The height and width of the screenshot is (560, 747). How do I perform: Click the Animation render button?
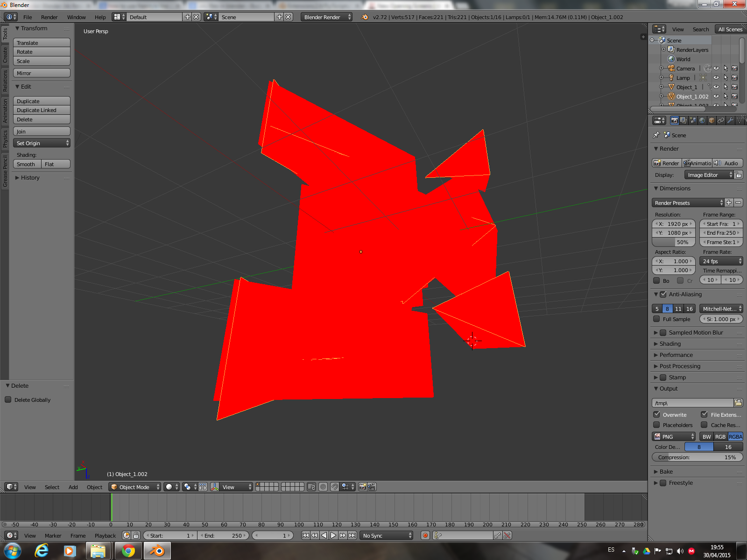click(697, 163)
